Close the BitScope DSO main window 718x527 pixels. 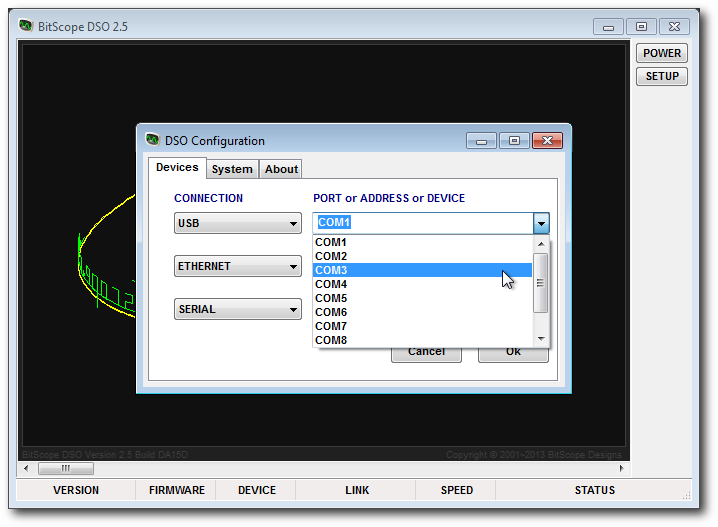point(674,27)
